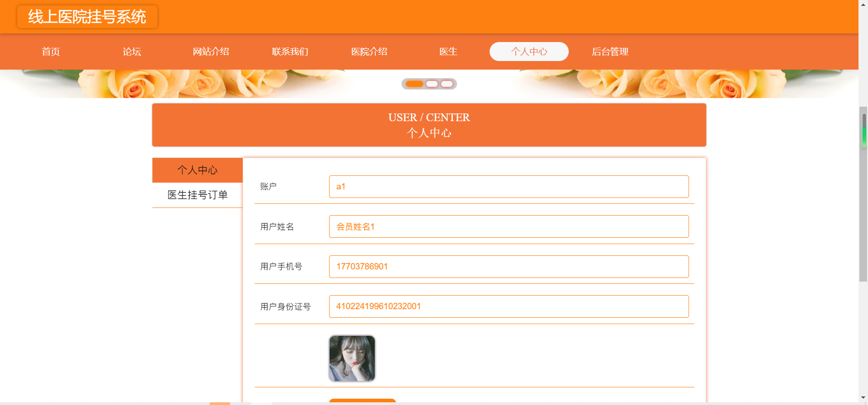Switch to the third carousel slide dot
The image size is (868, 405).
(447, 84)
